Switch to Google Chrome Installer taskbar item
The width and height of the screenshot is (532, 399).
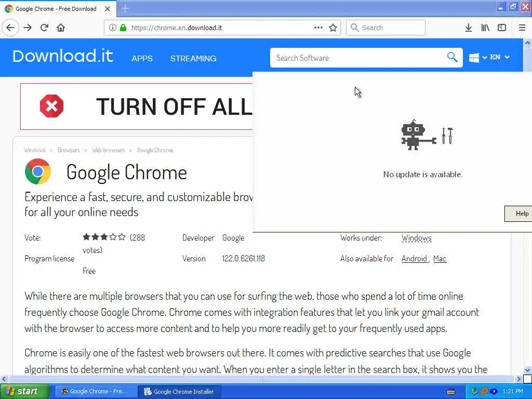click(x=180, y=392)
